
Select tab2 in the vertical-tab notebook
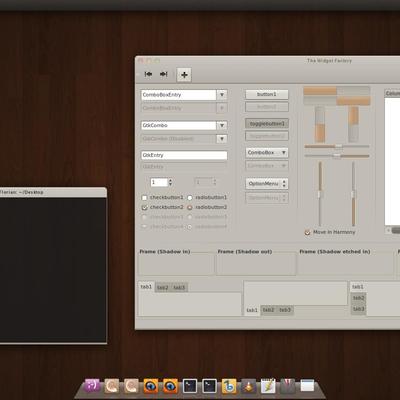(359, 298)
